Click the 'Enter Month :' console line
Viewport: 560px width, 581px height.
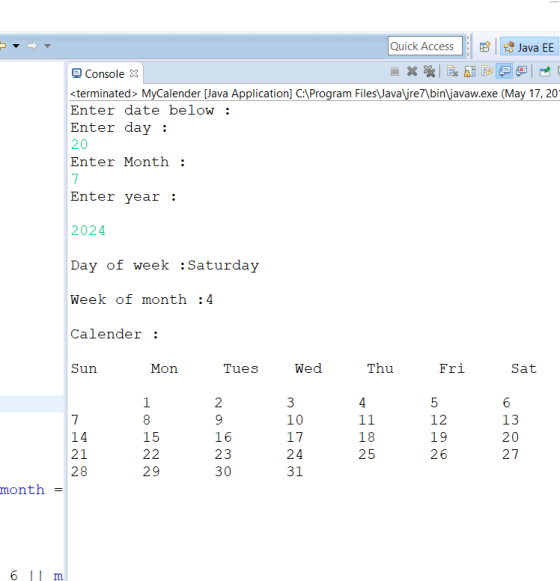128,162
